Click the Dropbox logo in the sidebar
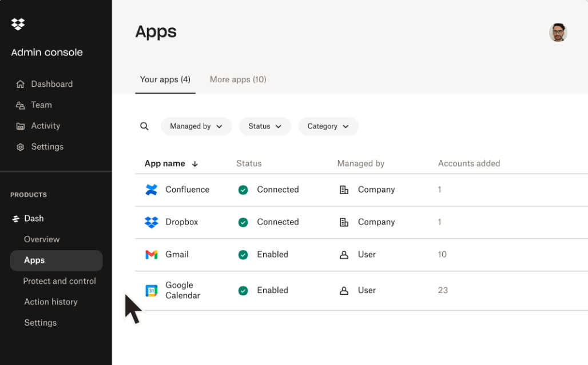Viewport: 588px width, 365px height. point(18,24)
